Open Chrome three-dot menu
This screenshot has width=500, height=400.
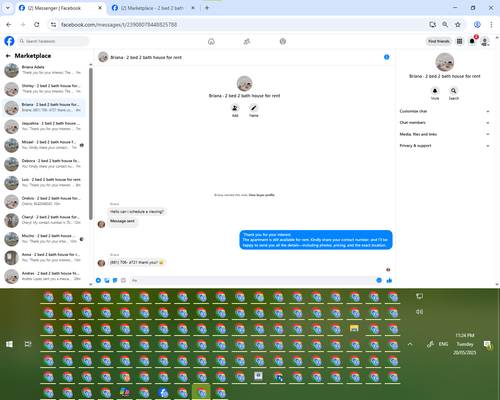(491, 24)
